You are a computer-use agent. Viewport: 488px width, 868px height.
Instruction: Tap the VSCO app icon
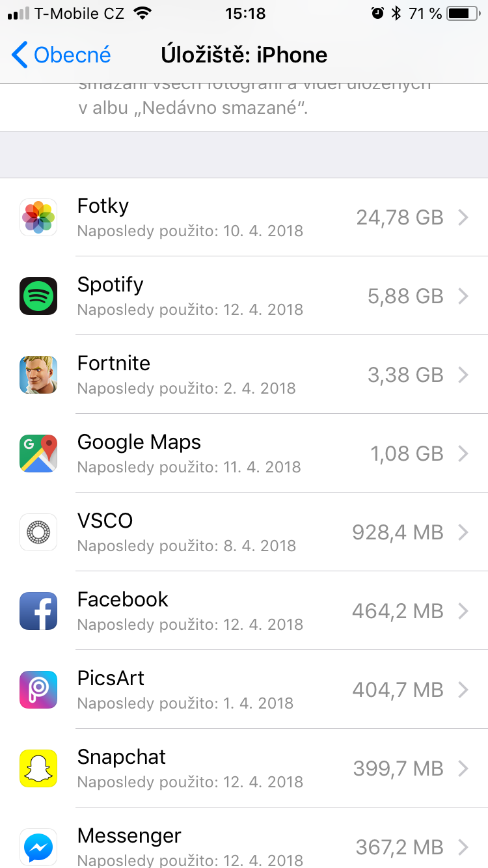point(38,532)
